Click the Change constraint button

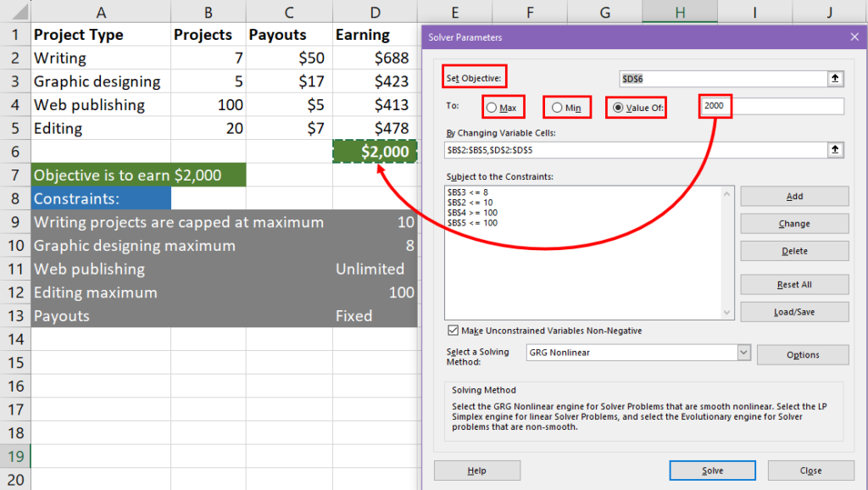(794, 224)
